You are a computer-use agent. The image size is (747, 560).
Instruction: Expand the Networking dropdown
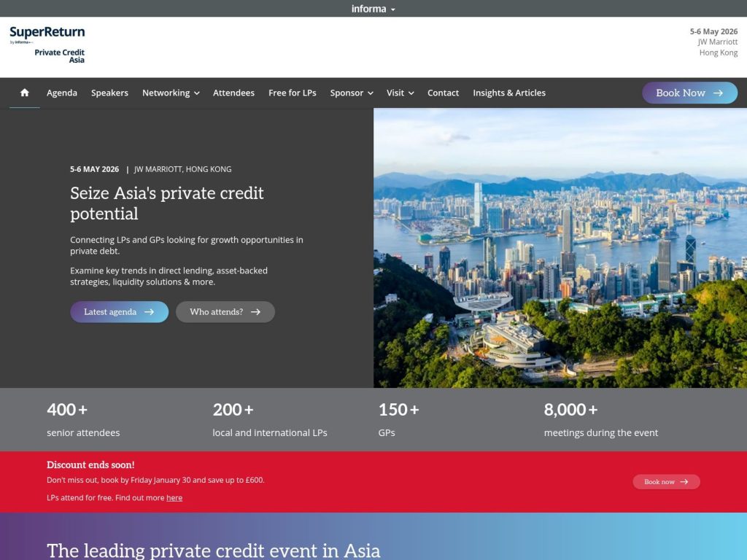click(171, 93)
